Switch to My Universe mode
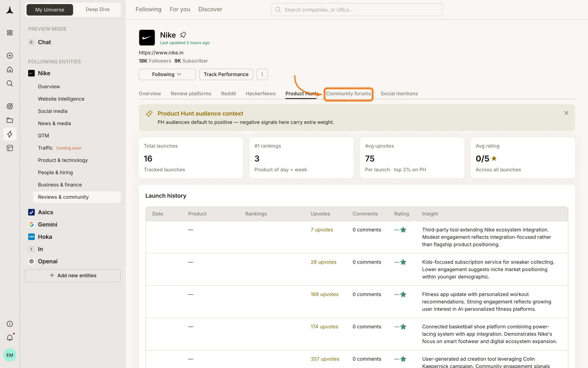The width and height of the screenshot is (588, 368). [x=50, y=10]
